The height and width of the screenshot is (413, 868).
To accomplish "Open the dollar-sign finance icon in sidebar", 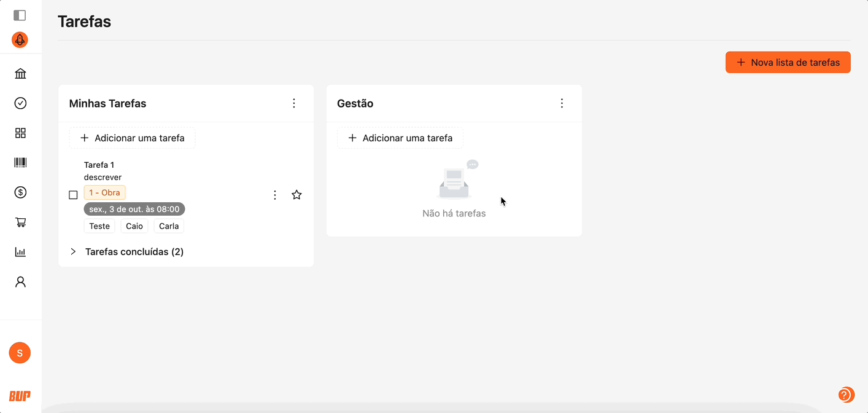I will 20,192.
